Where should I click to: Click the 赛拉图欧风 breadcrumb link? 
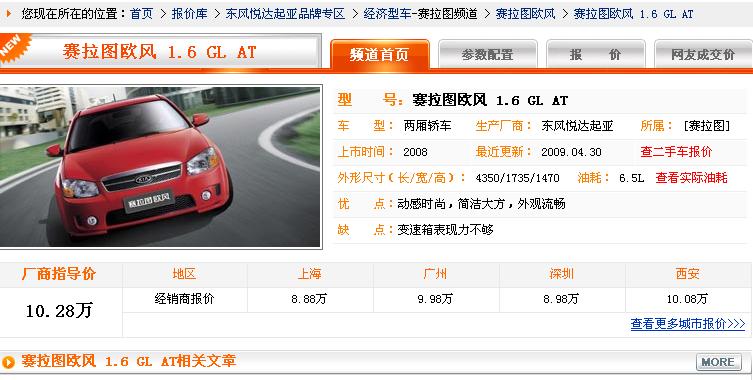pos(525,14)
